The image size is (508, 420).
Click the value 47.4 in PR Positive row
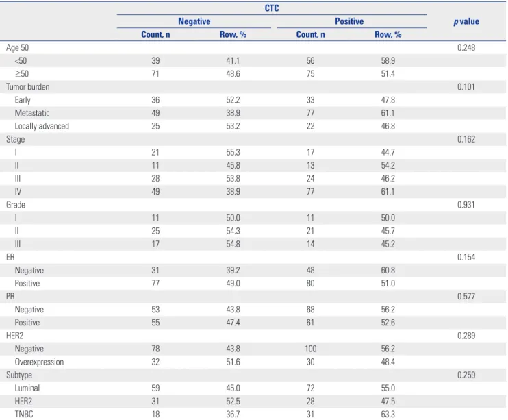click(233, 323)
